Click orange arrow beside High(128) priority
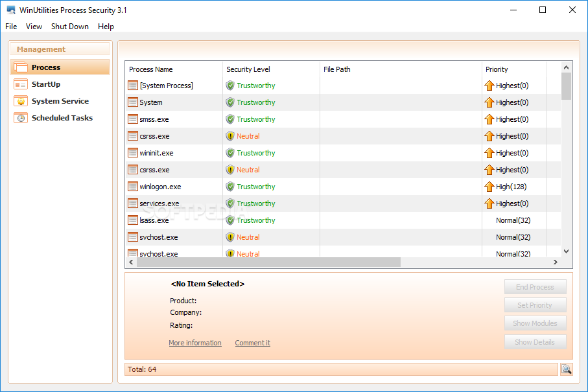The width and height of the screenshot is (588, 392). point(489,187)
